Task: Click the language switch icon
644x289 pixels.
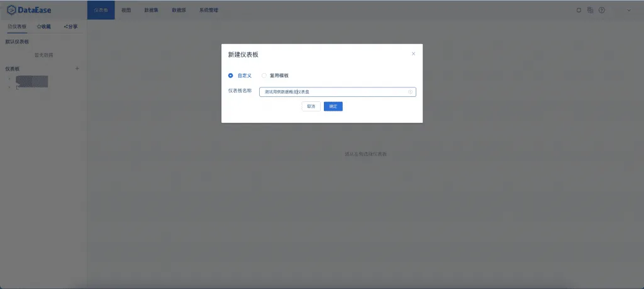Action: (590, 10)
